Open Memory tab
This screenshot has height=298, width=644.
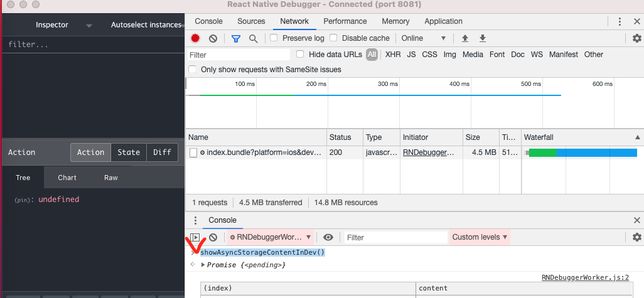(395, 21)
